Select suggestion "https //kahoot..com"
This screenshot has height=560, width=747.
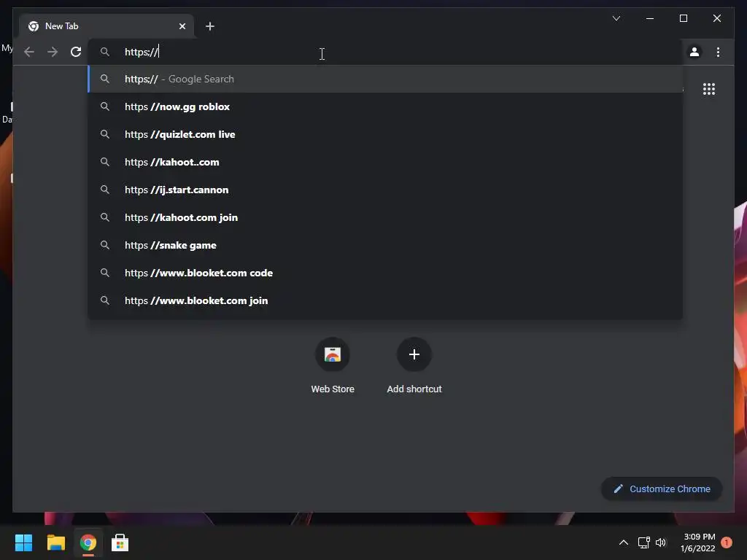(385, 162)
